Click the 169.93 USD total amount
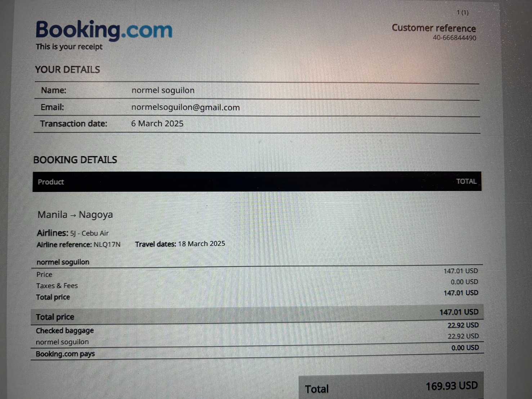Screen dimensions: 532x399 [x=451, y=386]
